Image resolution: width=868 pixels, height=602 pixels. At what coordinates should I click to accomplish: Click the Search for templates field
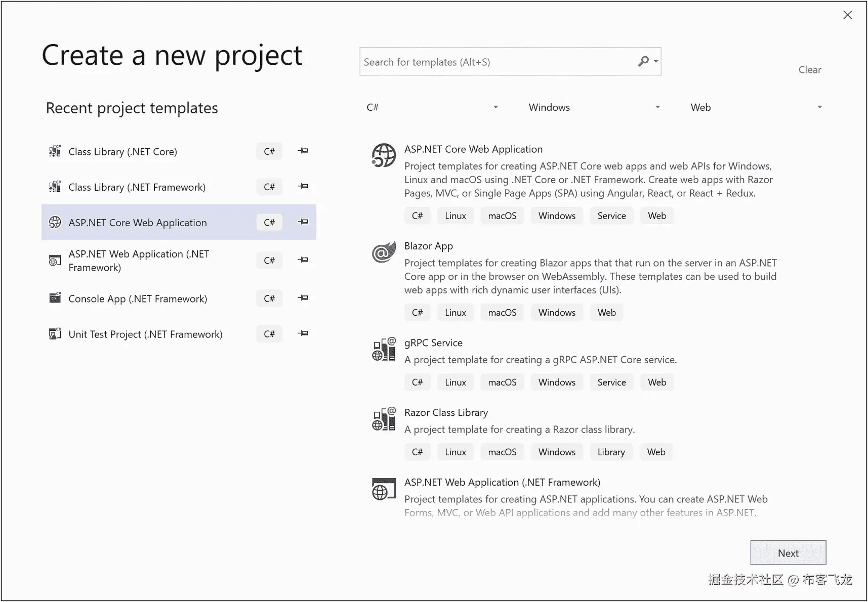tap(499, 62)
